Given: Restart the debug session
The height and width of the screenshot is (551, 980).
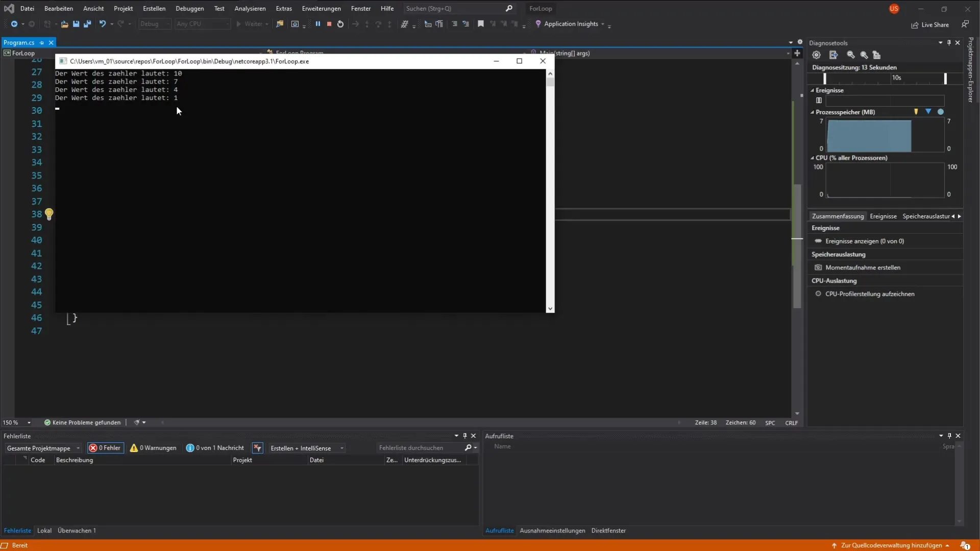Looking at the screenshot, I should coord(340,24).
